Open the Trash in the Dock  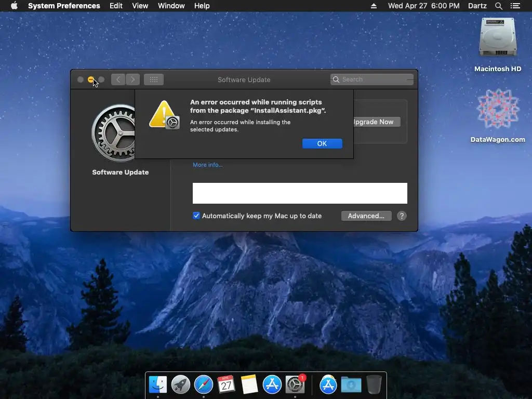click(x=374, y=385)
